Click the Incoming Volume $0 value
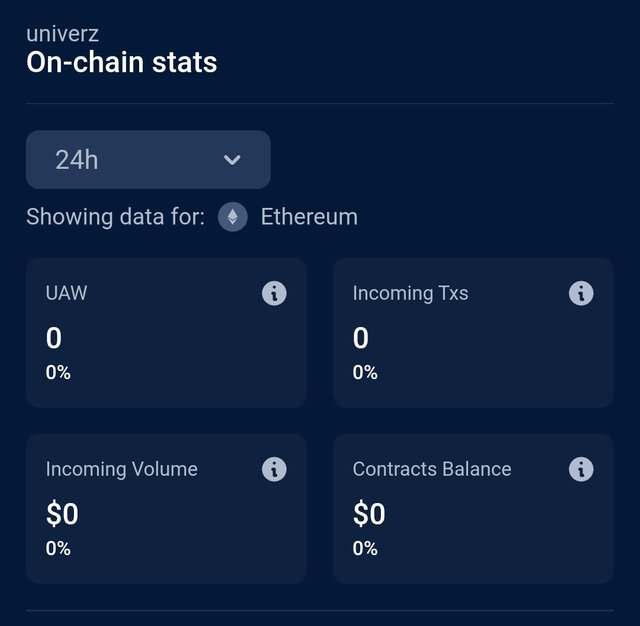This screenshot has height=626, width=640. [62, 514]
